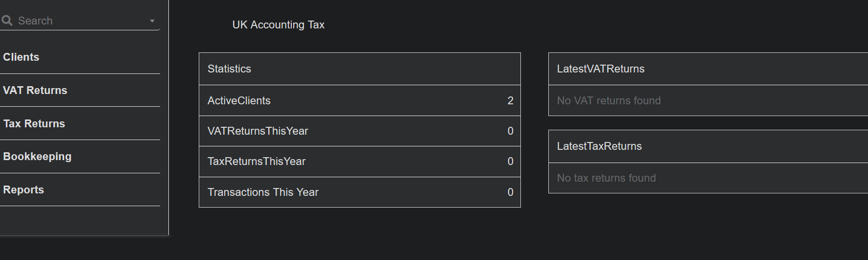Click the VATReturnsThisYear row label
Image resolution: width=868 pixels, height=260 pixels.
(258, 131)
